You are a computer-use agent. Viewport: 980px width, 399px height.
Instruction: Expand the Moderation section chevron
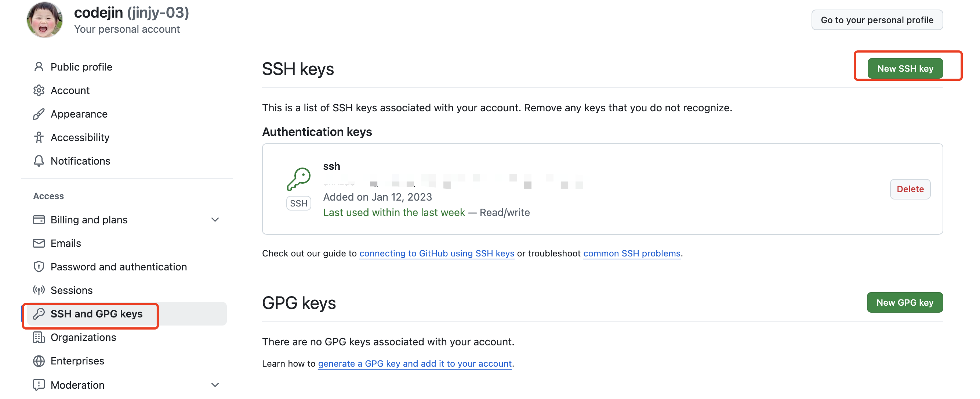(x=215, y=385)
